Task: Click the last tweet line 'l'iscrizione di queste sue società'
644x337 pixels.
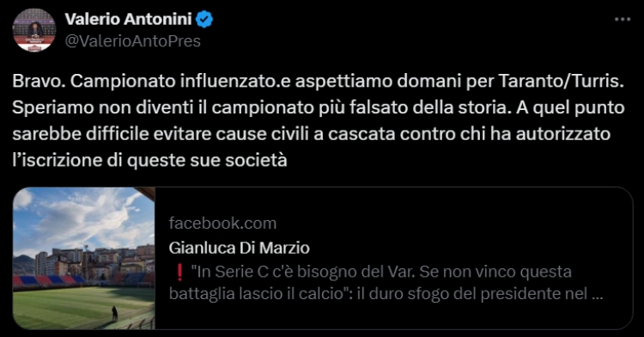Action: click(149, 160)
